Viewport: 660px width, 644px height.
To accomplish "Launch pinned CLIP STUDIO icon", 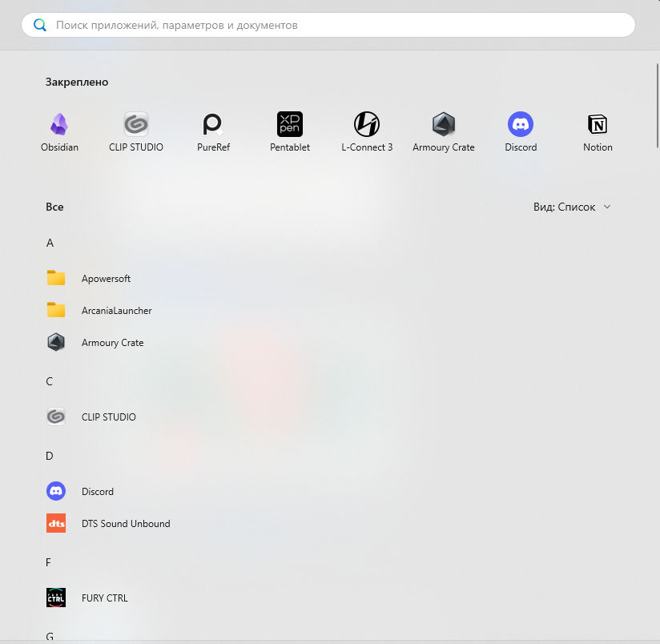I will click(x=136, y=124).
